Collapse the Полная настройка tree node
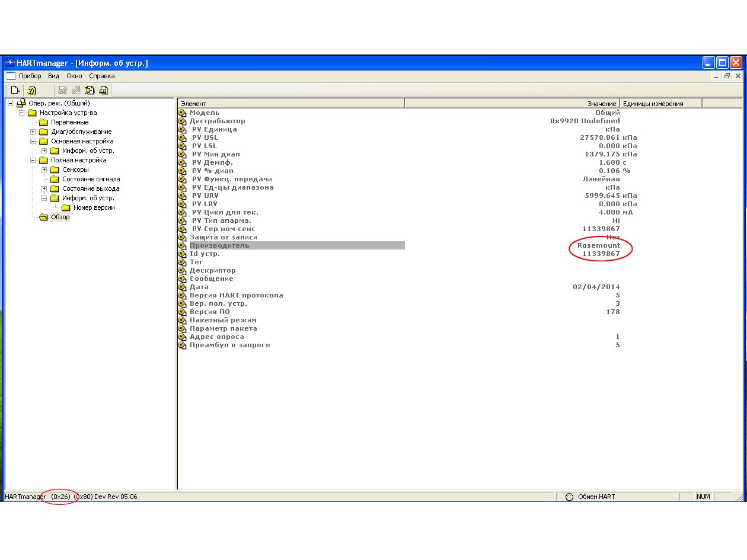 click(33, 160)
